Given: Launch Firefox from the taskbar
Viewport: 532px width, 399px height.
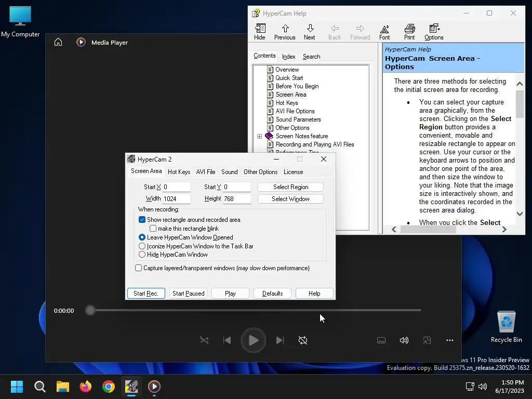Looking at the screenshot, I should (x=86, y=386).
